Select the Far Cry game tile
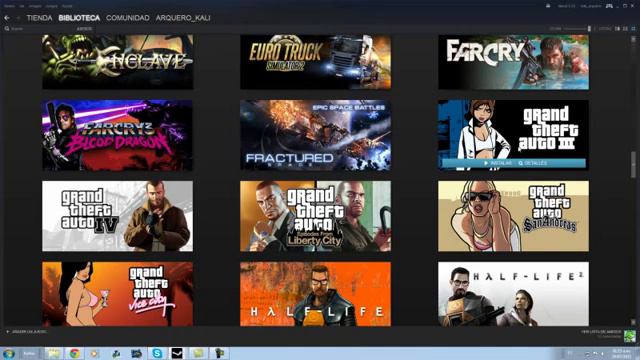This screenshot has width=640, height=360. (x=513, y=62)
